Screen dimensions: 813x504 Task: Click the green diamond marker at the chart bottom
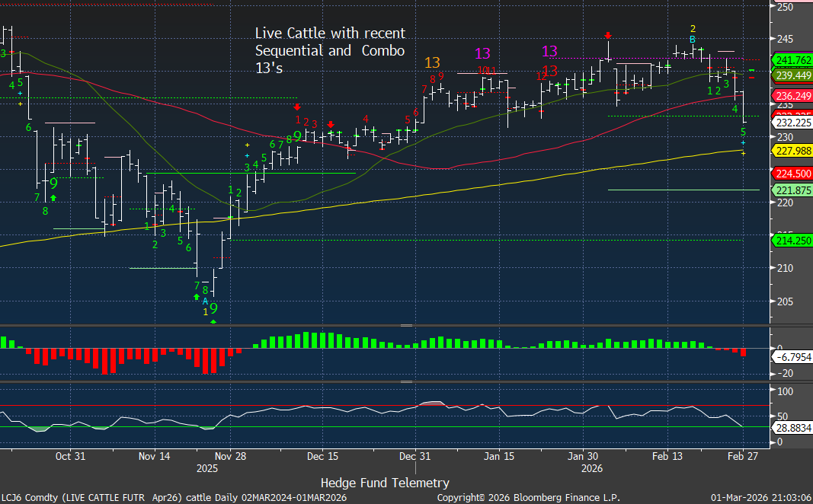pos(213,322)
